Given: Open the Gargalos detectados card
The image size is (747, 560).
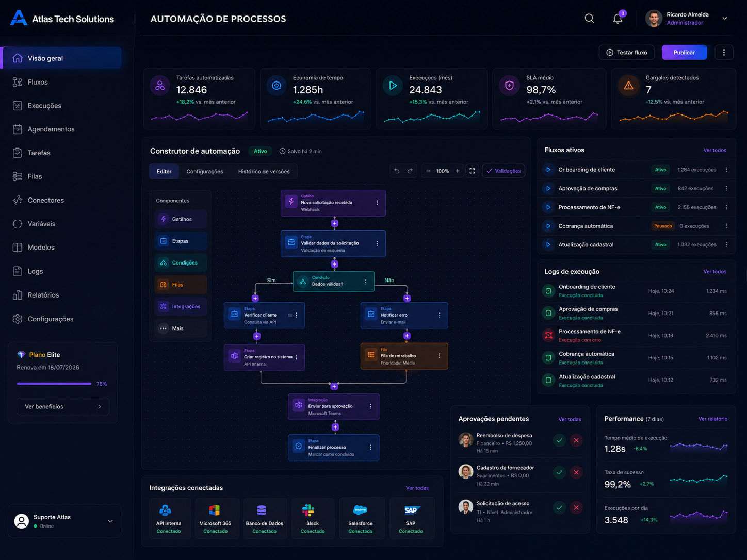Looking at the screenshot, I should (x=673, y=98).
